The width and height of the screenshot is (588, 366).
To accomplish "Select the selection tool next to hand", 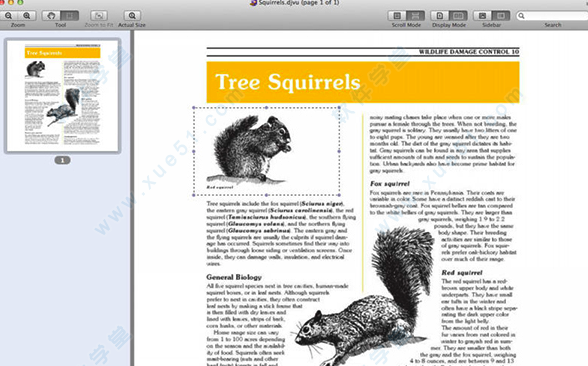I will [x=70, y=15].
